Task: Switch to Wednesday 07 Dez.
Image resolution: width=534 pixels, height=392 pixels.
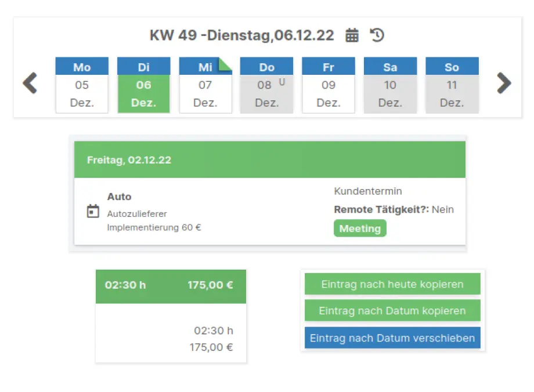Action: (x=205, y=93)
